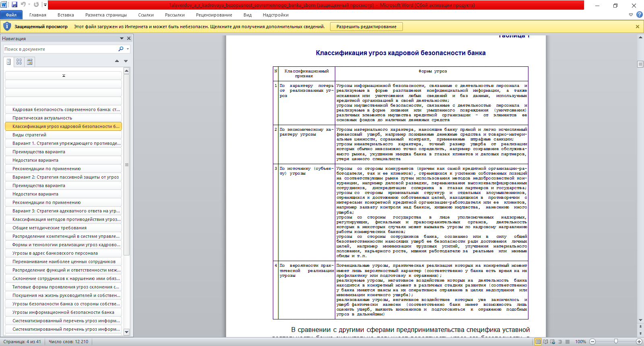644x346 pixels.
Task: Go to heading Практическая актуальность
Action: (x=63, y=118)
